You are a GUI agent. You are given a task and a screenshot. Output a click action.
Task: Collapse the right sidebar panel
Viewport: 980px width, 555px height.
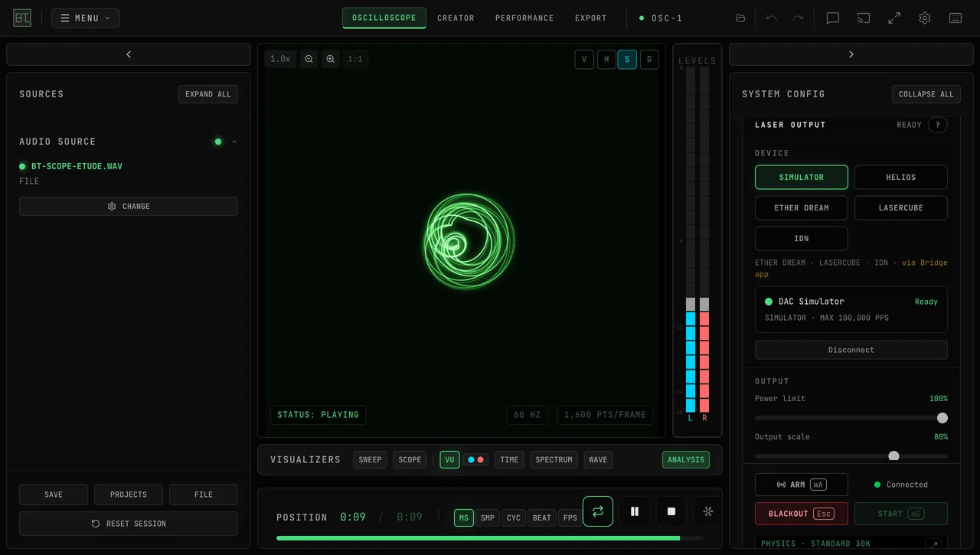[851, 54]
